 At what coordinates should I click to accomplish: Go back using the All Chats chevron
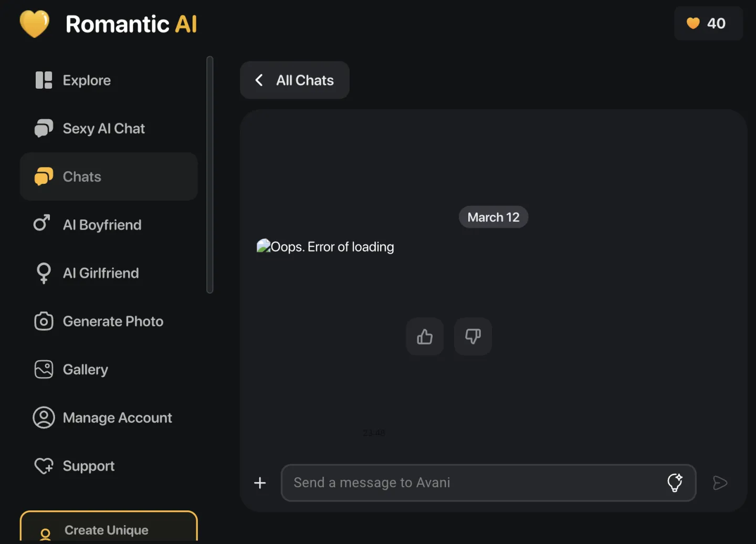[259, 80]
